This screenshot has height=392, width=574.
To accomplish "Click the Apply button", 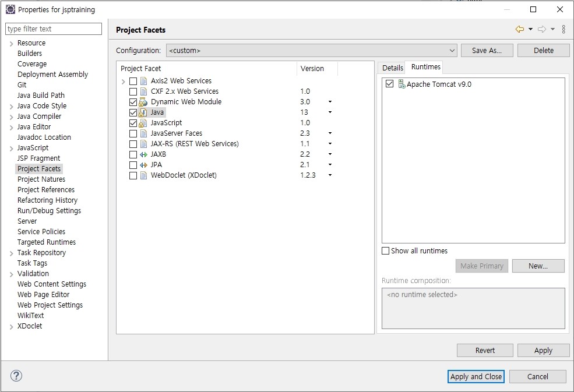I will (544, 350).
